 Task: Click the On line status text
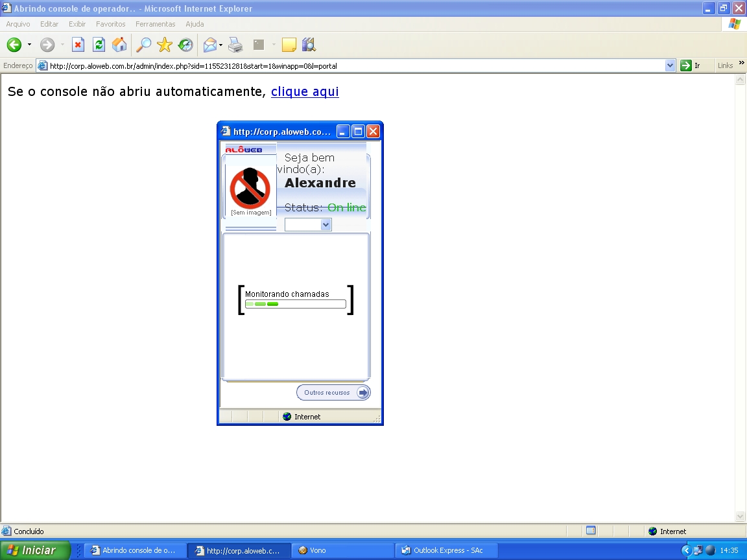[347, 207]
